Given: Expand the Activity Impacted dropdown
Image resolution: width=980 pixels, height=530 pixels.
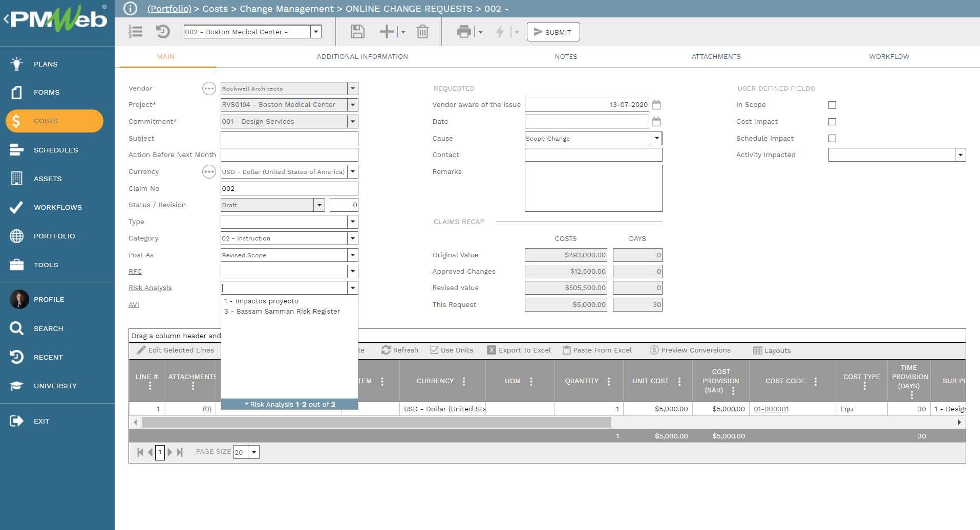Looking at the screenshot, I should click(960, 155).
